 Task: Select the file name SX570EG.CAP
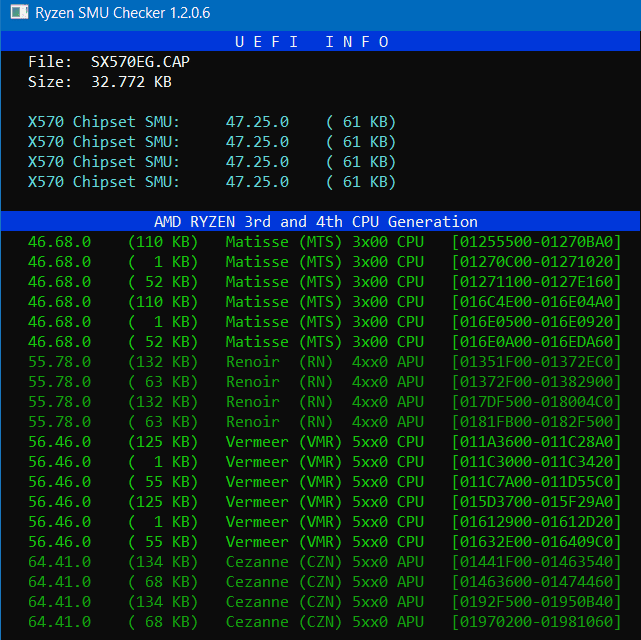pyautogui.click(x=140, y=62)
